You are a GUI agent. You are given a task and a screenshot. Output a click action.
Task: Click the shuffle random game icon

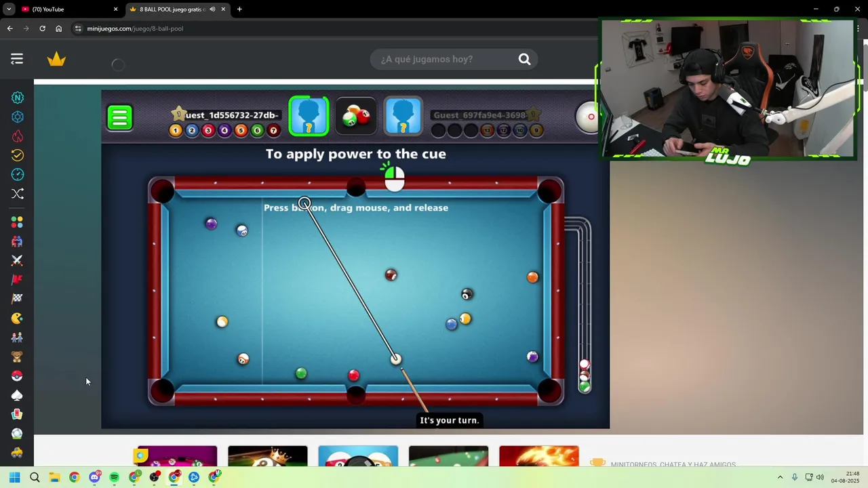(18, 194)
